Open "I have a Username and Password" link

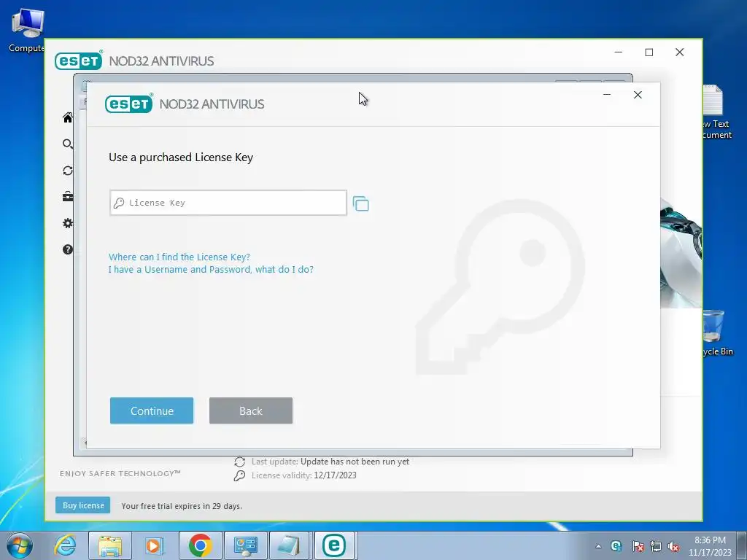pyautogui.click(x=211, y=270)
